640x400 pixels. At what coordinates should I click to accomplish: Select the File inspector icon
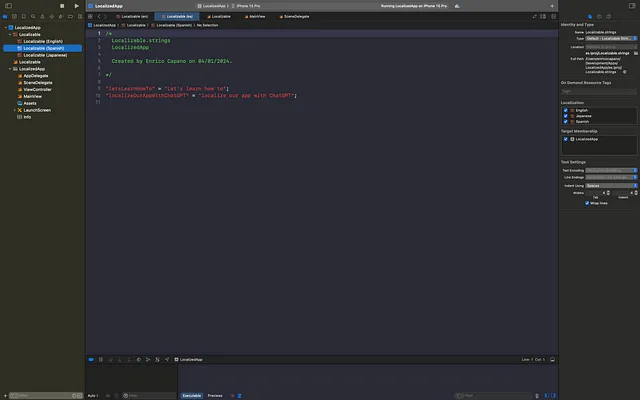pos(590,17)
